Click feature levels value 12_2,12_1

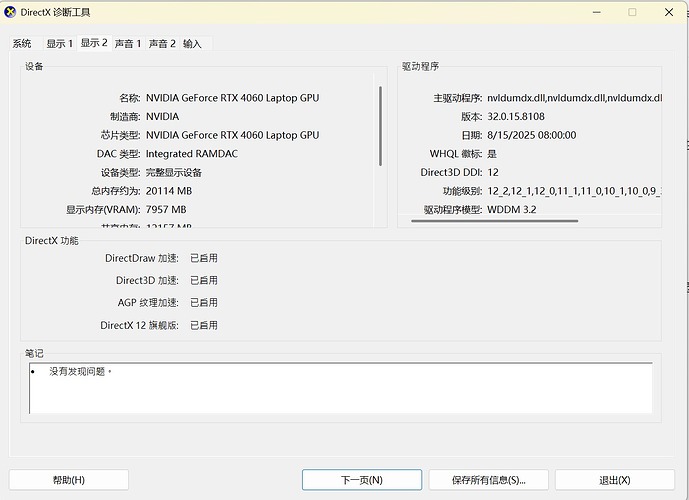tap(574, 191)
